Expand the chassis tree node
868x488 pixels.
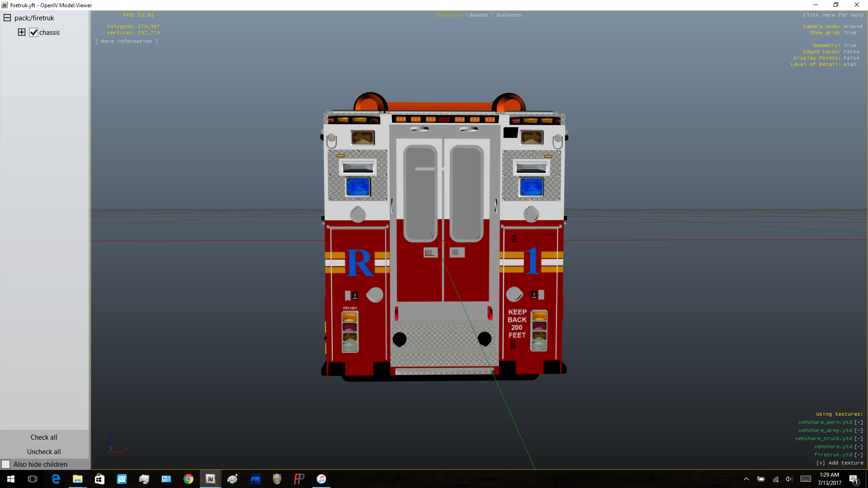point(22,32)
